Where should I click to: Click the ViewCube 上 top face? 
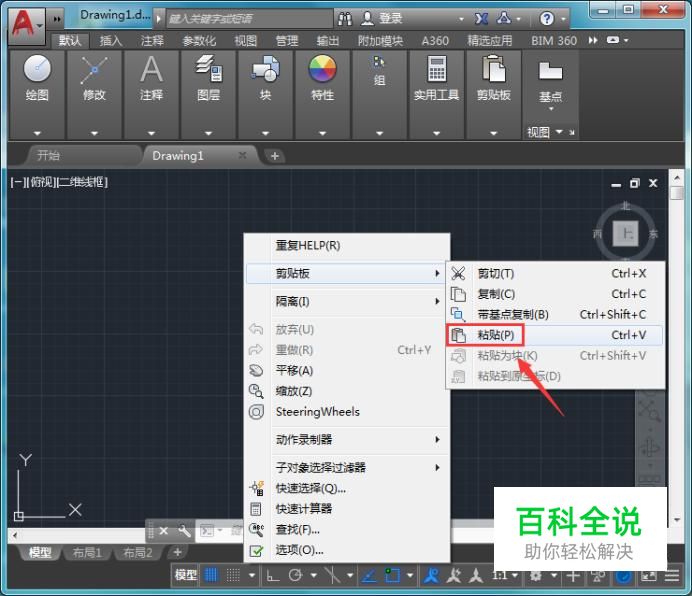[626, 233]
